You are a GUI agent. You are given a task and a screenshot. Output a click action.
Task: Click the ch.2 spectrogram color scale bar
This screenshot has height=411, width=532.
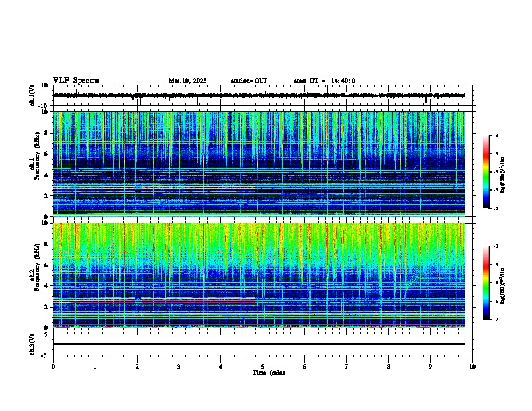click(486, 283)
